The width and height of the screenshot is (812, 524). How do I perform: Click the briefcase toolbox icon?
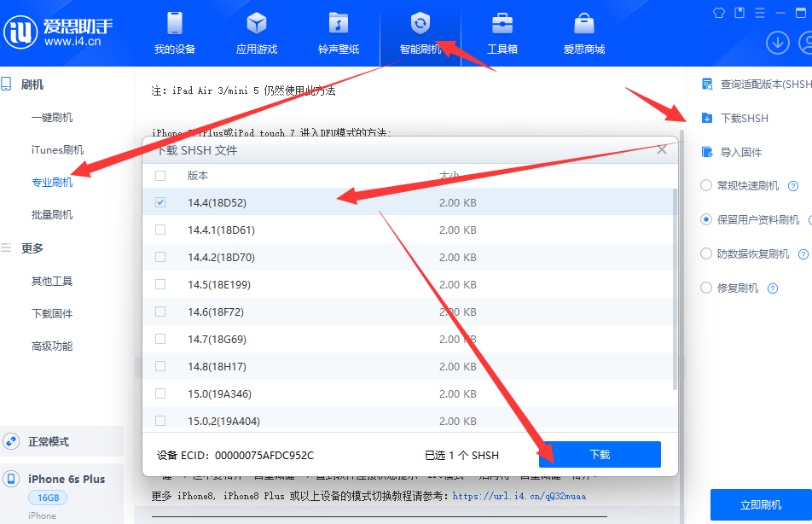click(502, 23)
